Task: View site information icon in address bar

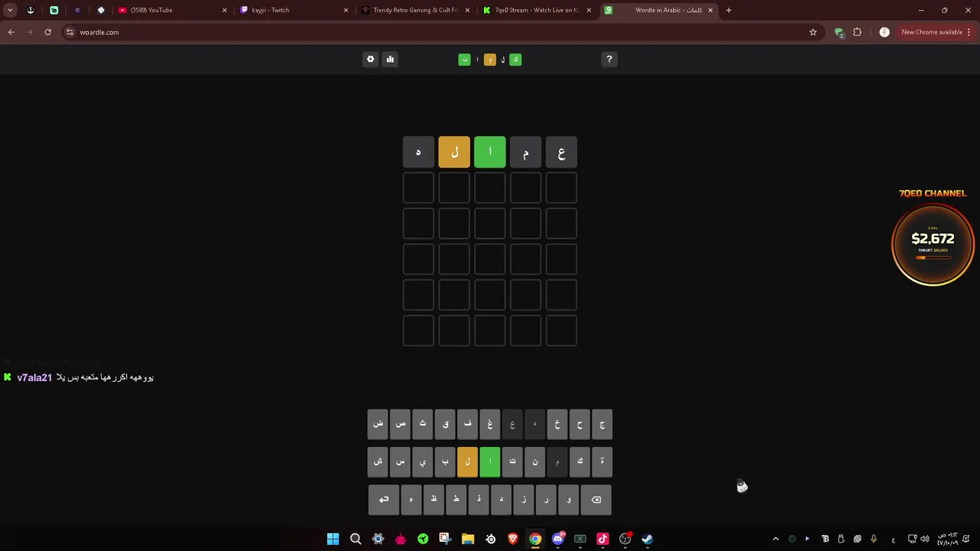Action: (70, 32)
